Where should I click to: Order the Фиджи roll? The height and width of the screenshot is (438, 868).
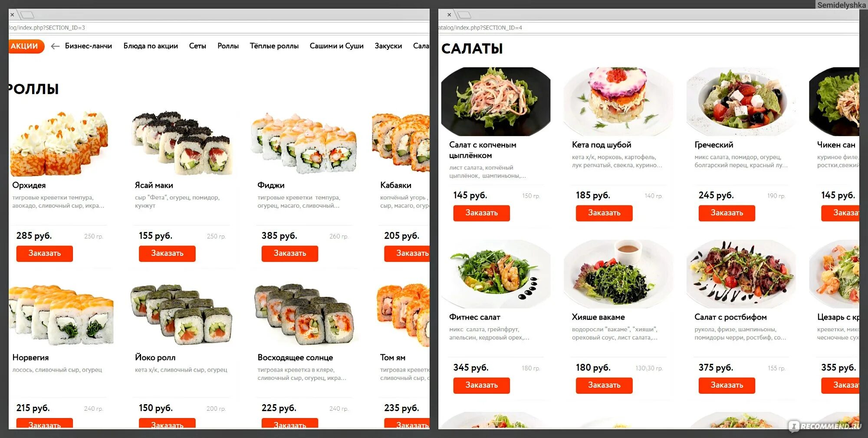[290, 253]
